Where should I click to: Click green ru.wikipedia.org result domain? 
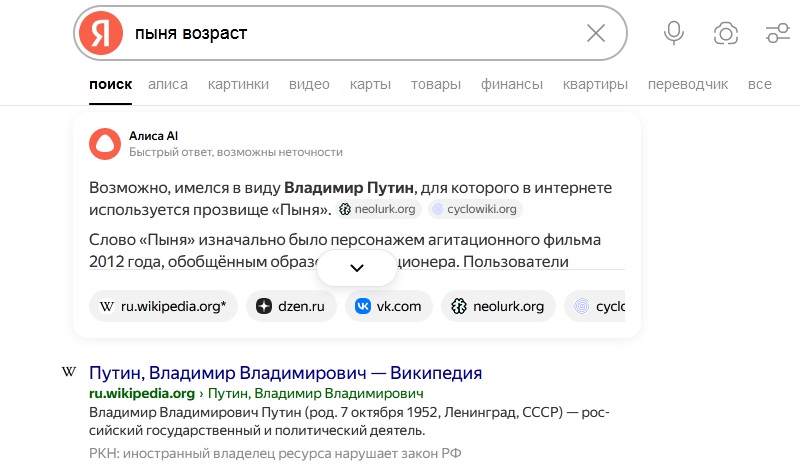click(x=142, y=393)
